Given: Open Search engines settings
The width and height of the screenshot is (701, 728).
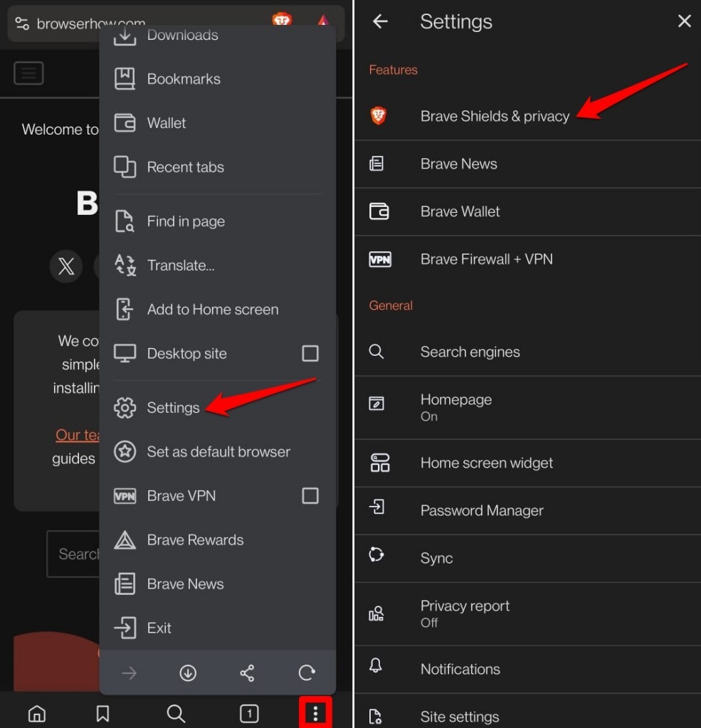Looking at the screenshot, I should 528,352.
